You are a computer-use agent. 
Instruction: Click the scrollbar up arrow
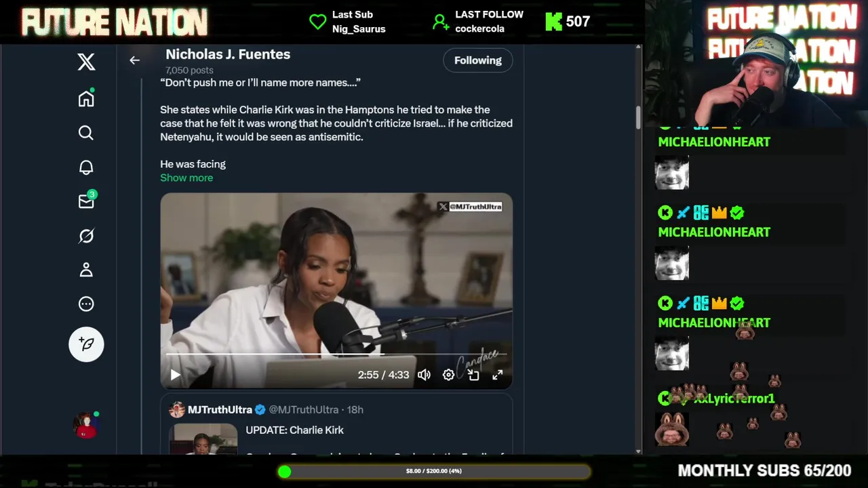tap(638, 48)
